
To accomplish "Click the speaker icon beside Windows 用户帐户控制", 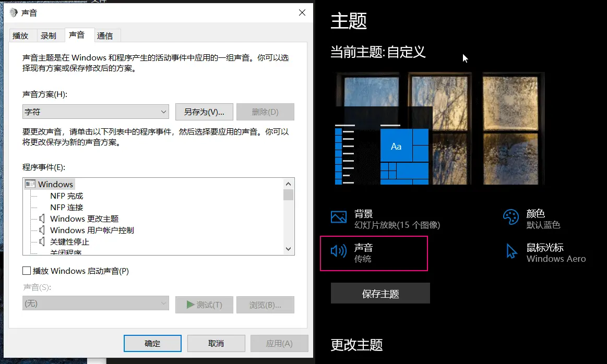I will [42, 230].
